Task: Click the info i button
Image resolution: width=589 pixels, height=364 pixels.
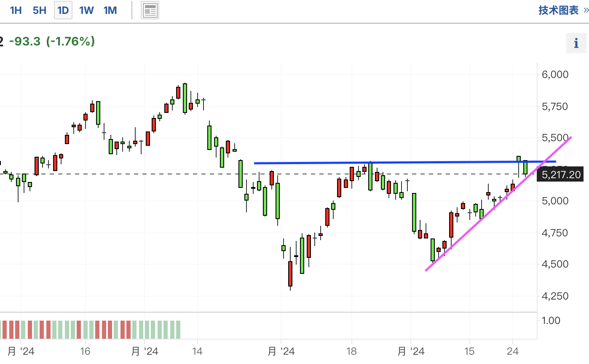Action: click(x=576, y=43)
